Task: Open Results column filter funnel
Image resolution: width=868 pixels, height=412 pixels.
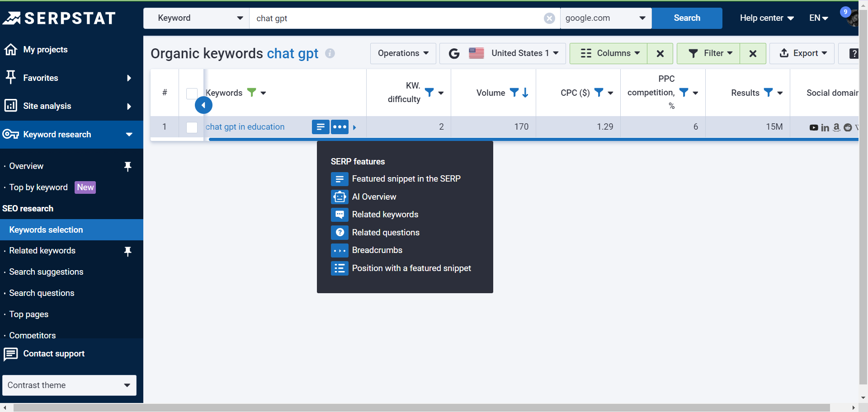Action: pyautogui.click(x=768, y=93)
